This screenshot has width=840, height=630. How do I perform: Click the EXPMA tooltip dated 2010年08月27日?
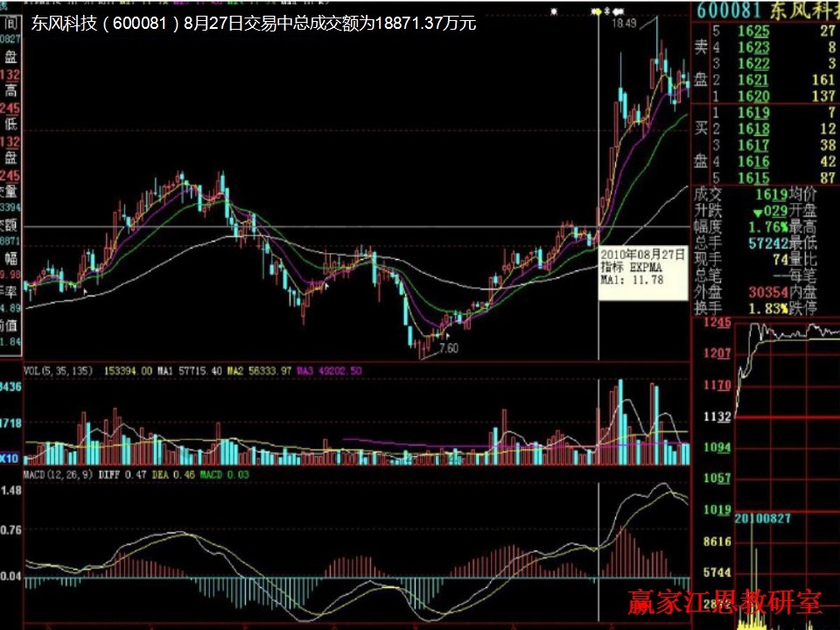[x=643, y=273]
